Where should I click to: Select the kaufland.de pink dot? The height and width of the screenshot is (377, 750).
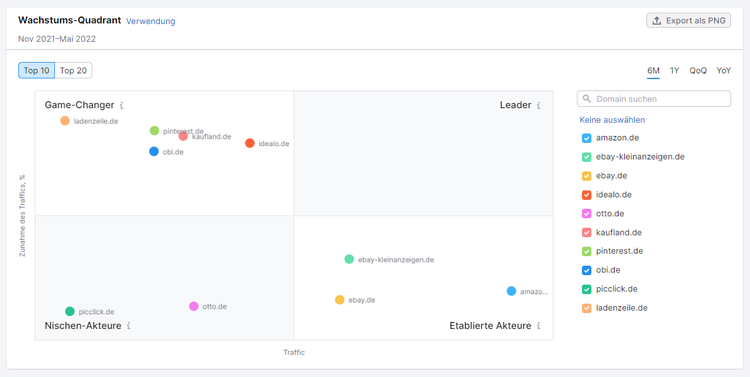[x=183, y=136]
